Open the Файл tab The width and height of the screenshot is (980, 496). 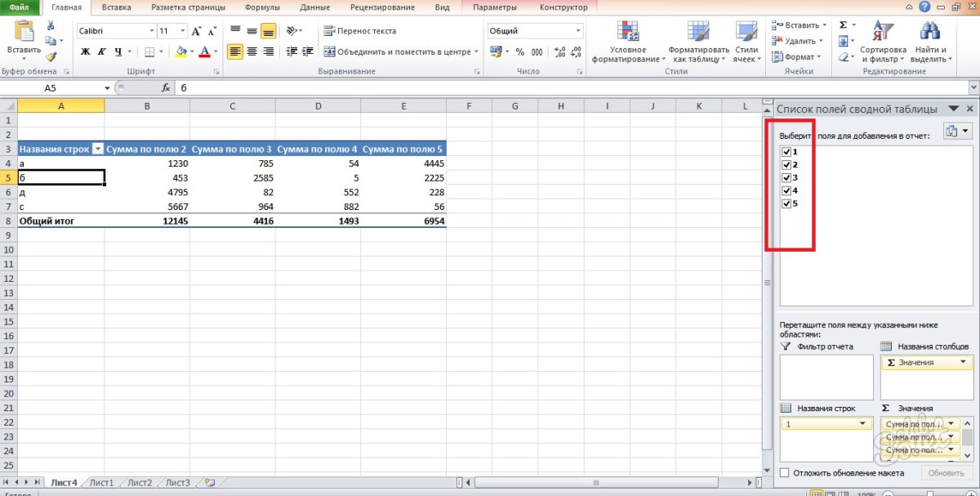pyautogui.click(x=20, y=7)
